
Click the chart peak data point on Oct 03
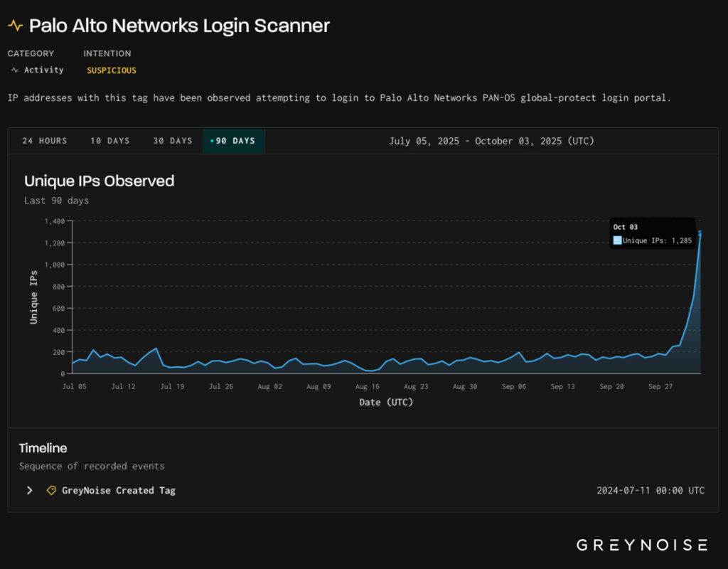699,231
